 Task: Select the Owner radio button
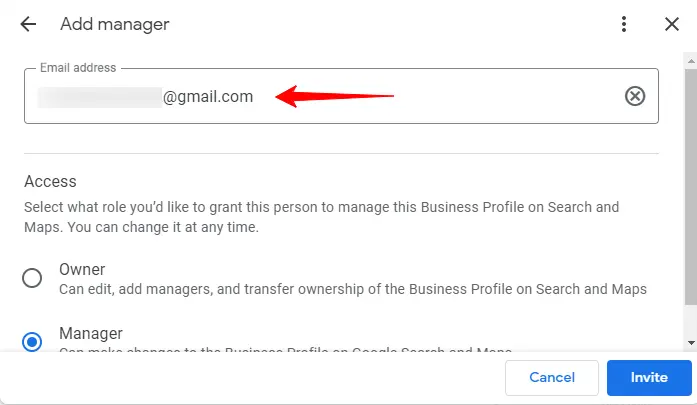pyautogui.click(x=32, y=278)
